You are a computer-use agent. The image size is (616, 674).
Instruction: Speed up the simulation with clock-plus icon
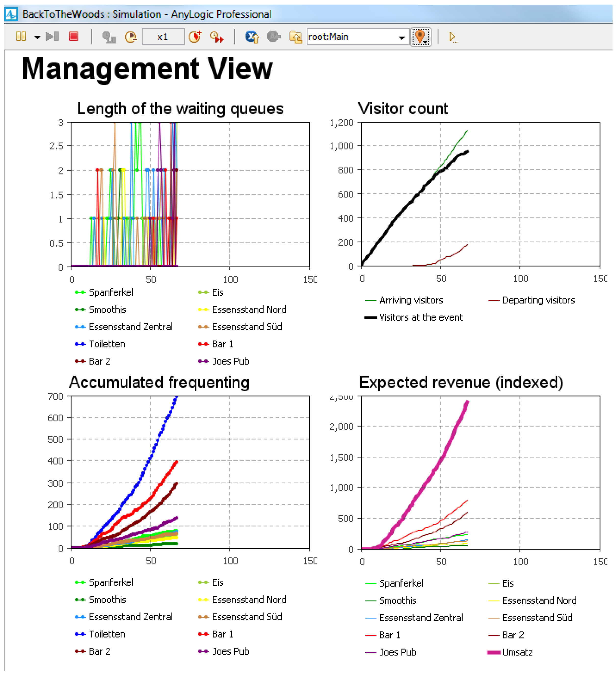(195, 37)
